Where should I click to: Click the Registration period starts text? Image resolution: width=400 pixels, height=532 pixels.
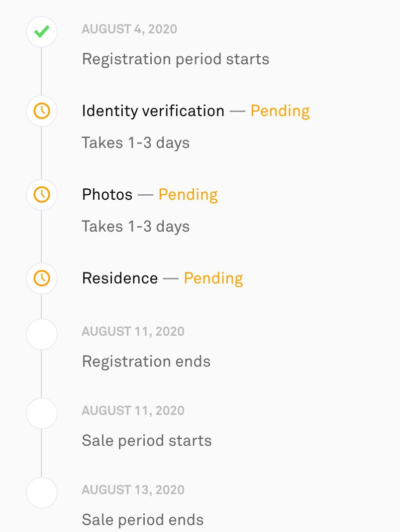coord(176,59)
